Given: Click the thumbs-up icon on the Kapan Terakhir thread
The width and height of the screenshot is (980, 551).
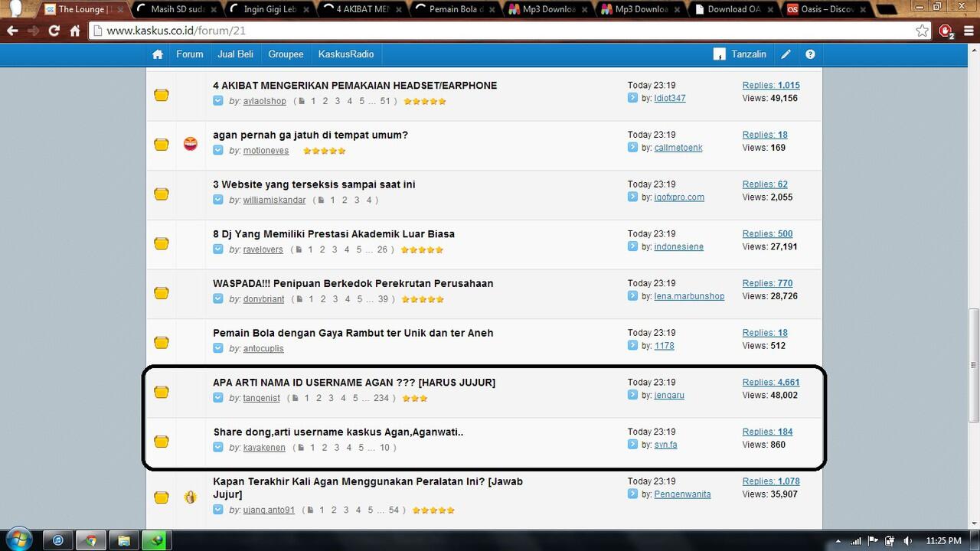Looking at the screenshot, I should (191, 497).
